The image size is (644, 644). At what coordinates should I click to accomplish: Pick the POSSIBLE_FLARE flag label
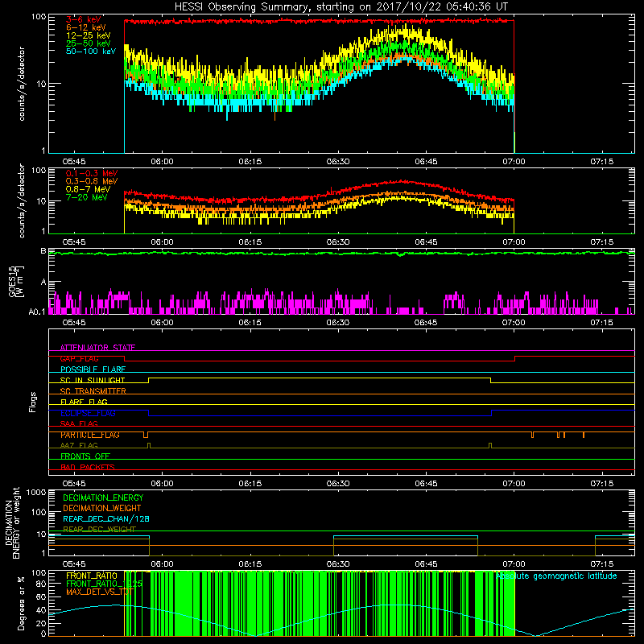(93, 369)
